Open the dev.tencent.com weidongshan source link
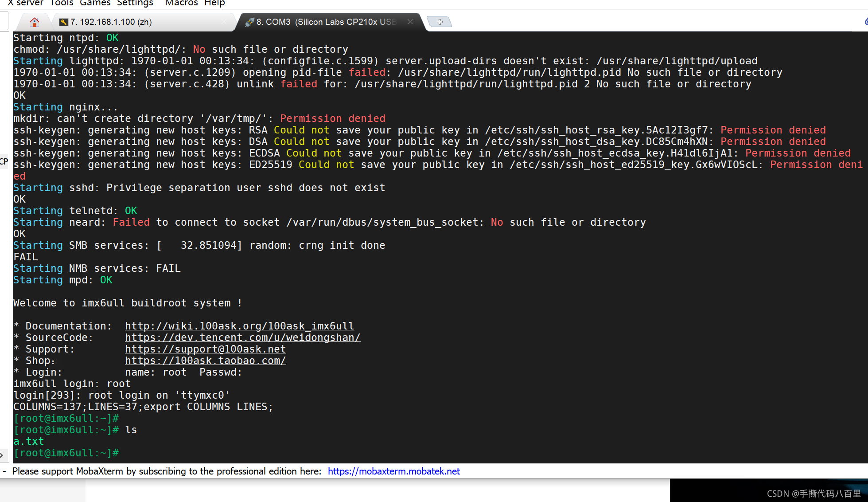This screenshot has width=868, height=502. (x=242, y=337)
